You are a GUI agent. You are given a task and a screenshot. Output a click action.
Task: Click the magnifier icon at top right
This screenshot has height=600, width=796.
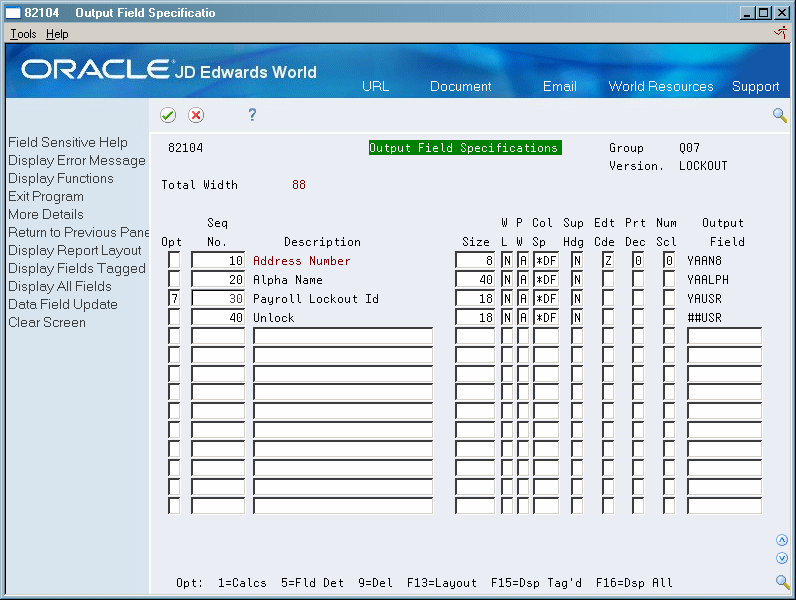(x=780, y=115)
